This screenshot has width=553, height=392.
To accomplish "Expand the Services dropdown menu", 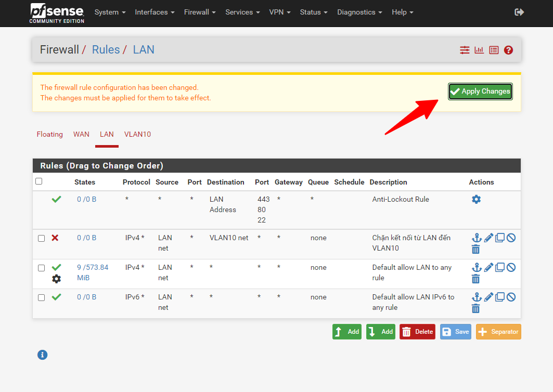I will [242, 12].
